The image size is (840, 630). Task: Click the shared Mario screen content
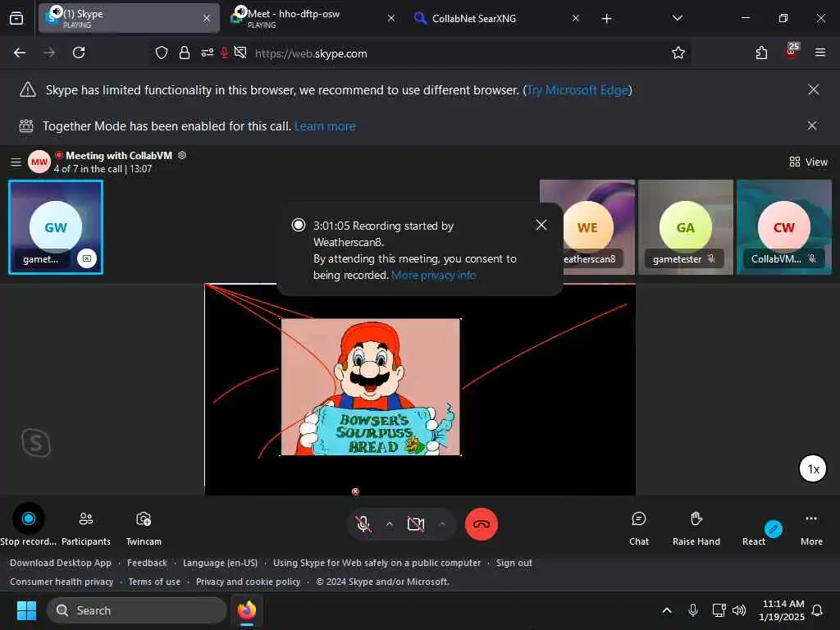coord(370,387)
